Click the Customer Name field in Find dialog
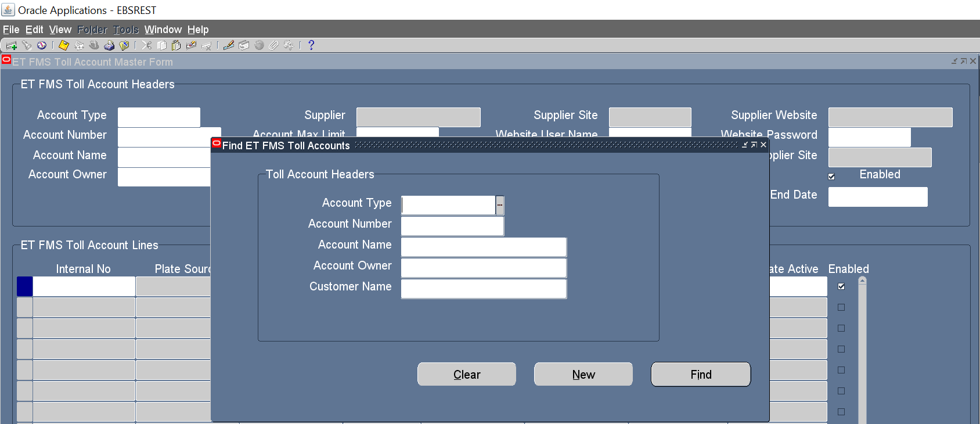 [x=484, y=289]
